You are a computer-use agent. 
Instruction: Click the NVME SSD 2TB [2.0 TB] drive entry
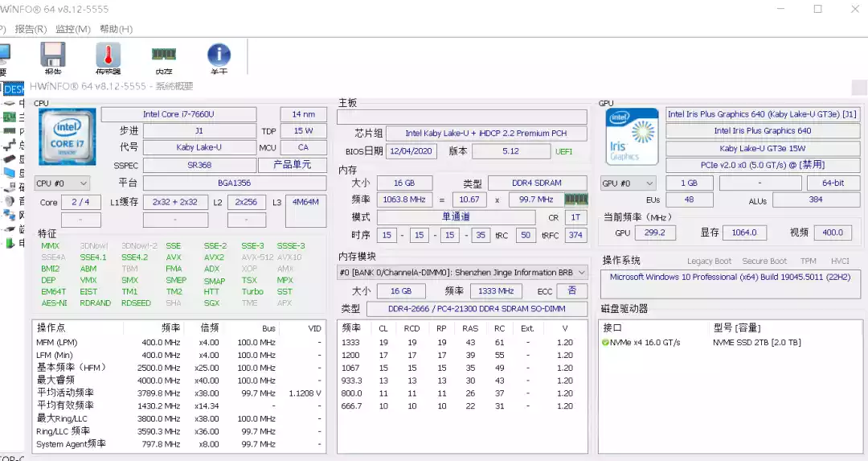(757, 343)
